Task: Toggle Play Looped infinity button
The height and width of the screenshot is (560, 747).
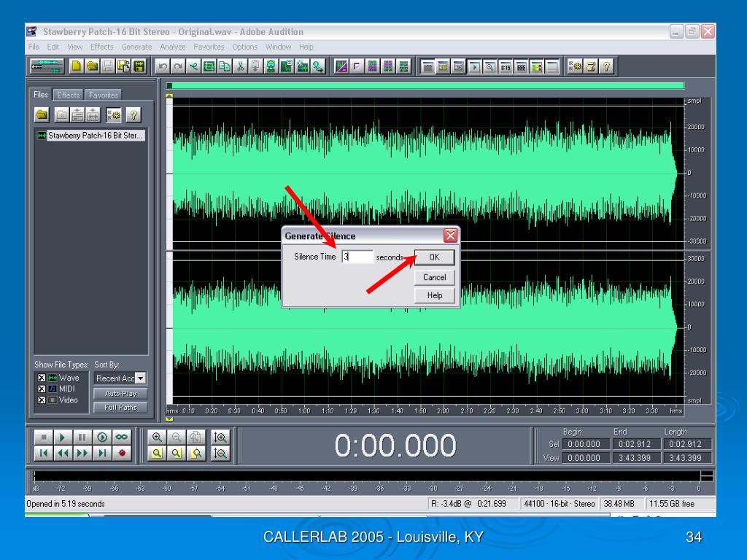Action: coord(122,437)
